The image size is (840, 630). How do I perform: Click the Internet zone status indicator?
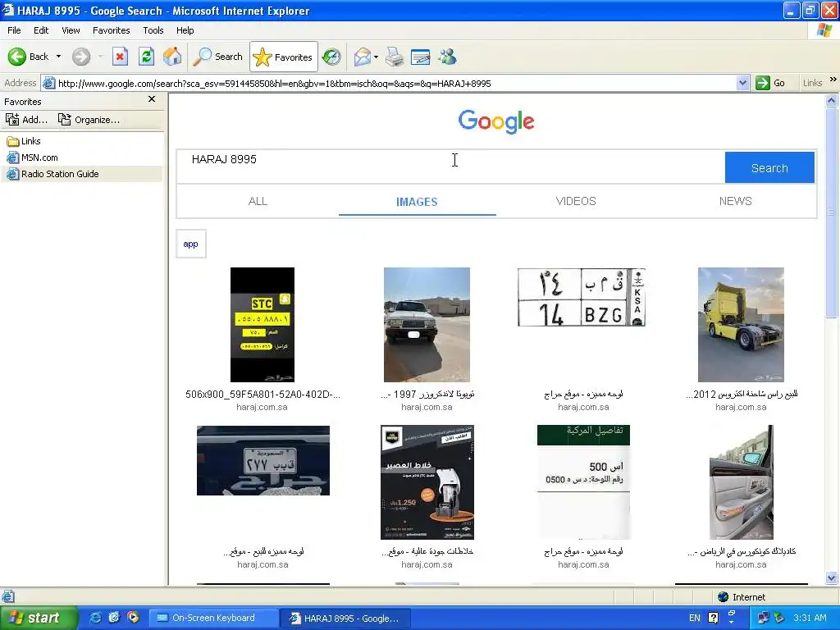[x=742, y=597]
